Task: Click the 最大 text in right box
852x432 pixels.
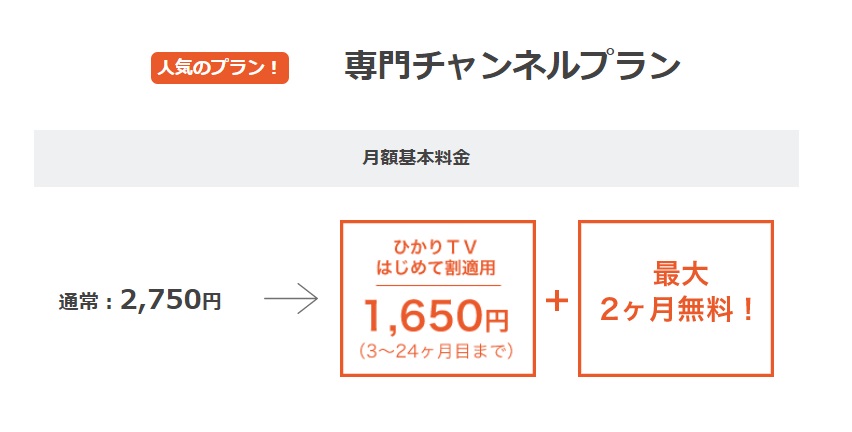Action: click(681, 274)
